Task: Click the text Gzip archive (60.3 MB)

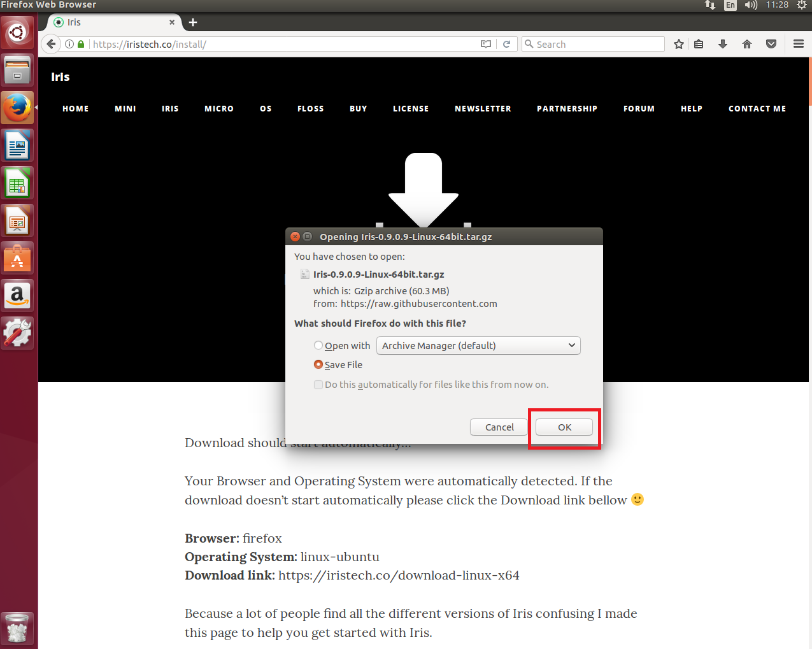Action: [x=402, y=291]
